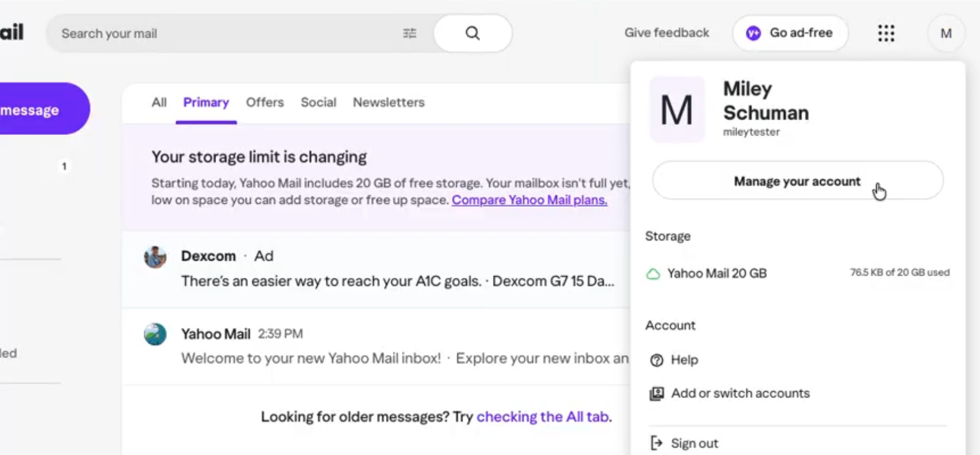Viewport: 980px width, 455px height.
Task: Open advanced search filter sliders icon
Action: [x=410, y=33]
